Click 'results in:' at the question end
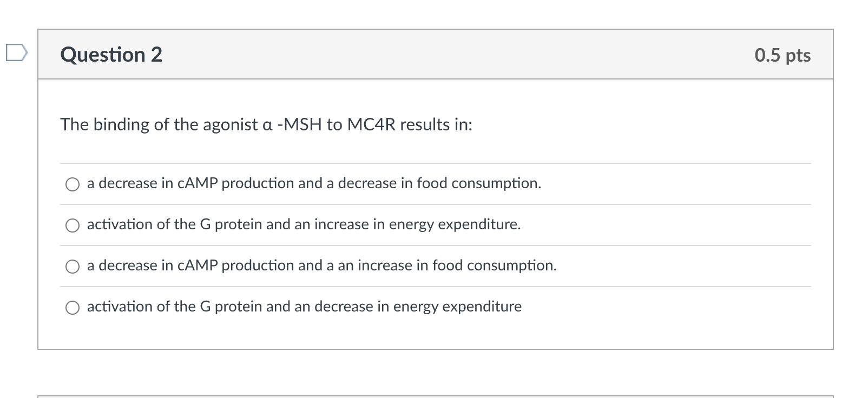This screenshot has height=398, width=868. (436, 125)
